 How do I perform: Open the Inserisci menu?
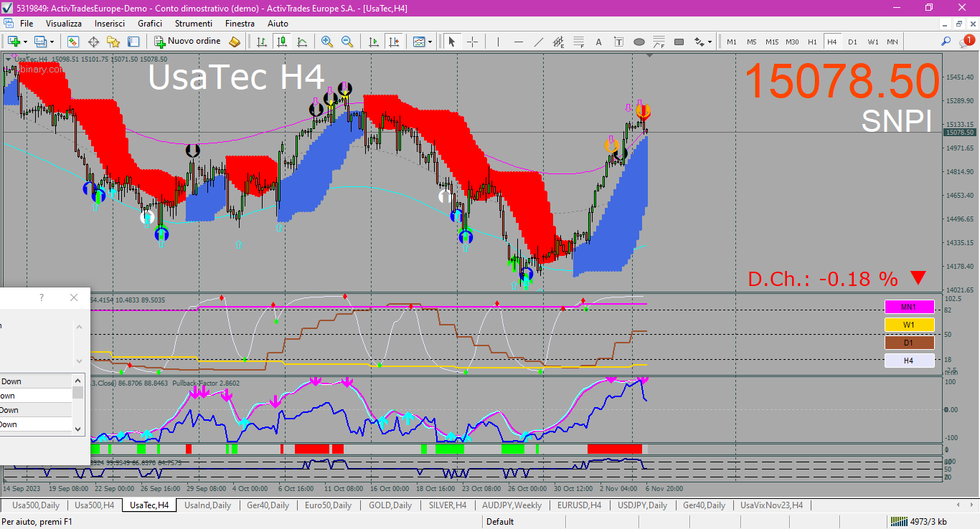[110, 24]
